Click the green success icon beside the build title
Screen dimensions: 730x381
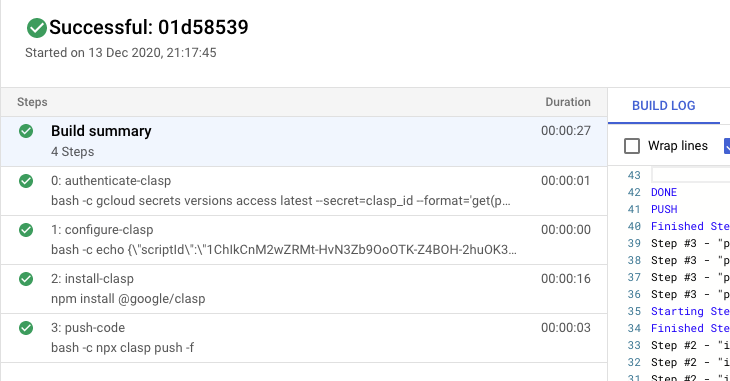pyautogui.click(x=36, y=28)
